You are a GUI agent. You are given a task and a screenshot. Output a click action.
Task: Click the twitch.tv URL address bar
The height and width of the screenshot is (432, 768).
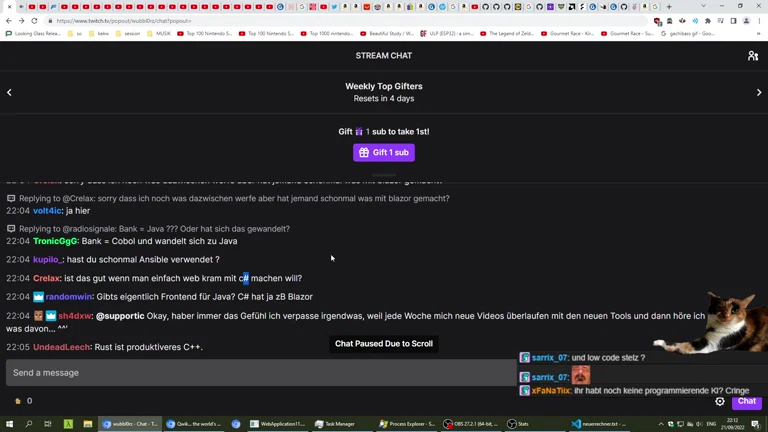tap(345, 21)
